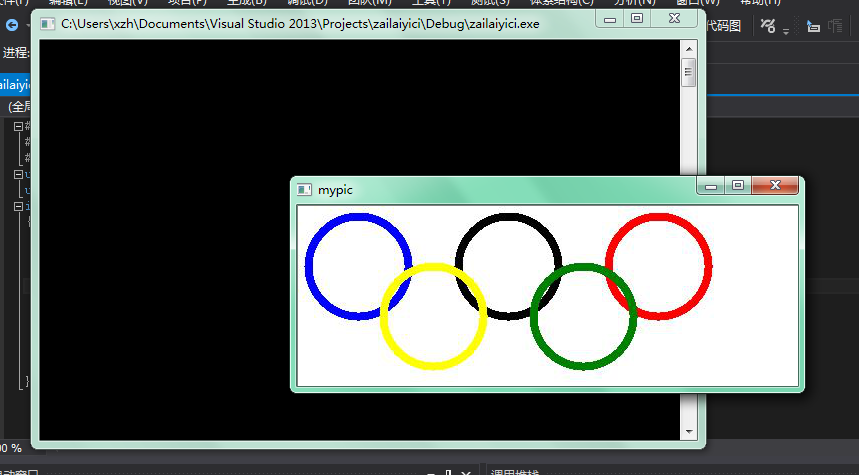
Task: Click the mypic window title text
Action: click(x=335, y=190)
